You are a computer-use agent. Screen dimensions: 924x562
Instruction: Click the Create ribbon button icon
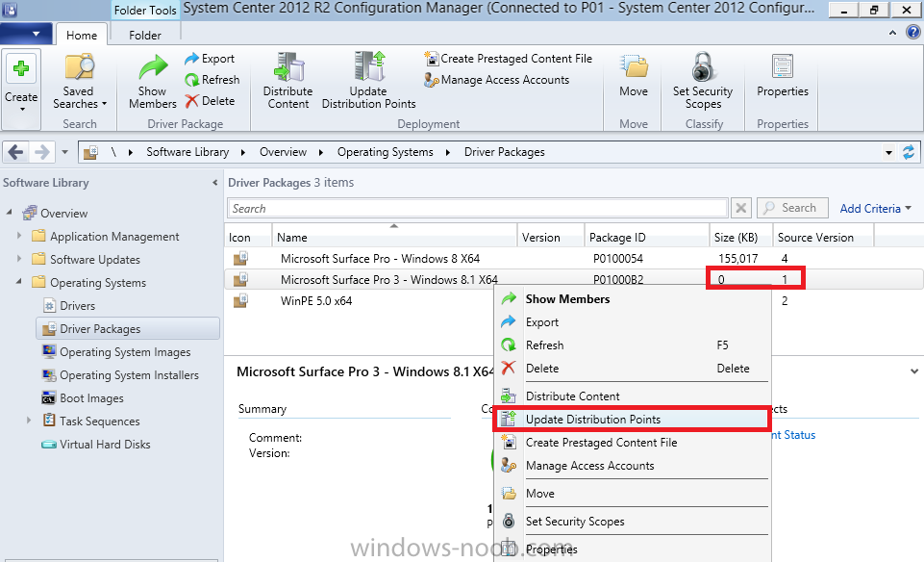click(21, 68)
